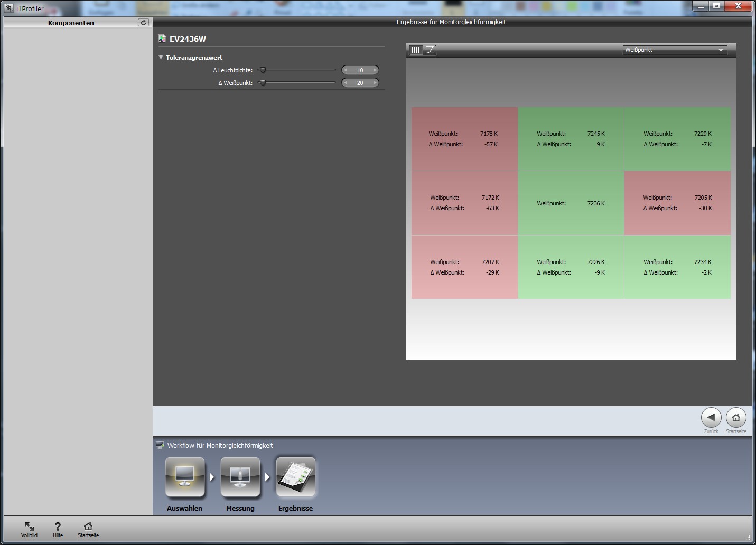Screen dimensions: 756x545
Task: Open the Auswählen workflow step
Action: 184,477
